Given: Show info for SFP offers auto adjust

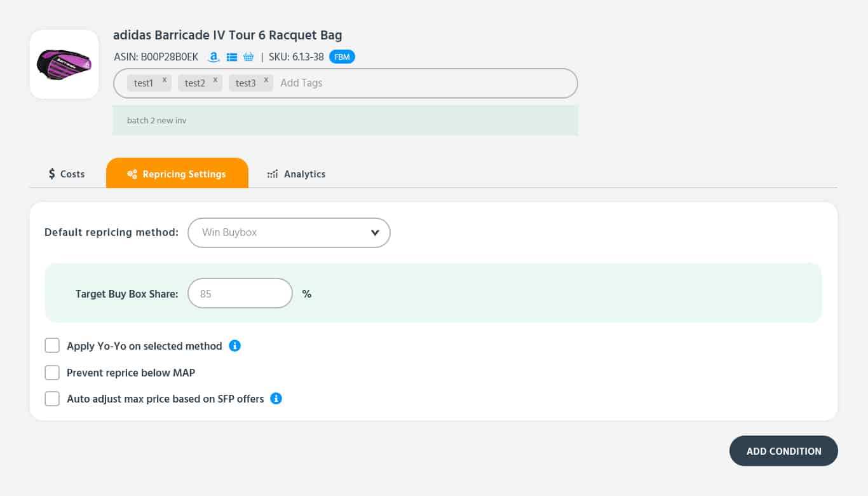Looking at the screenshot, I should click(x=276, y=399).
